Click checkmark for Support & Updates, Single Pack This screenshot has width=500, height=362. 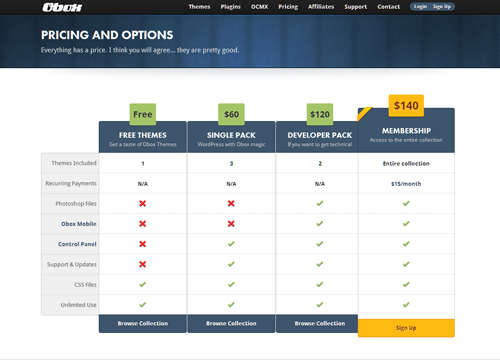tap(231, 264)
